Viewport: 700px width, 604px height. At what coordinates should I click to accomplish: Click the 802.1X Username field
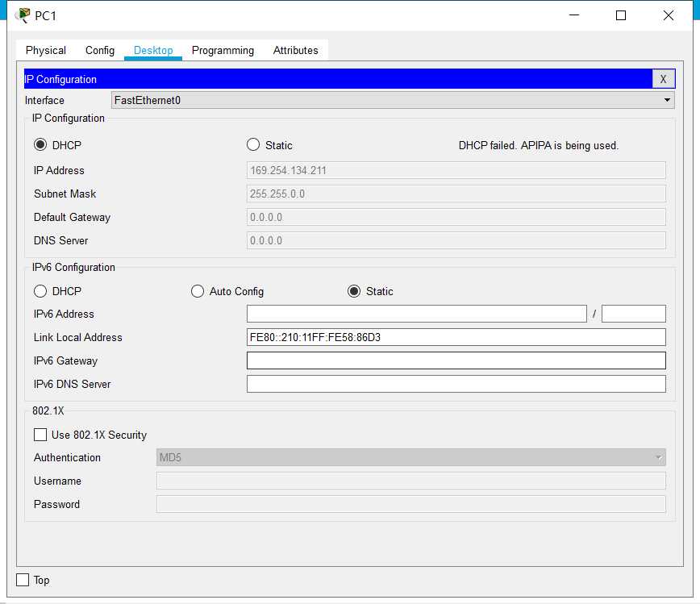[410, 481]
